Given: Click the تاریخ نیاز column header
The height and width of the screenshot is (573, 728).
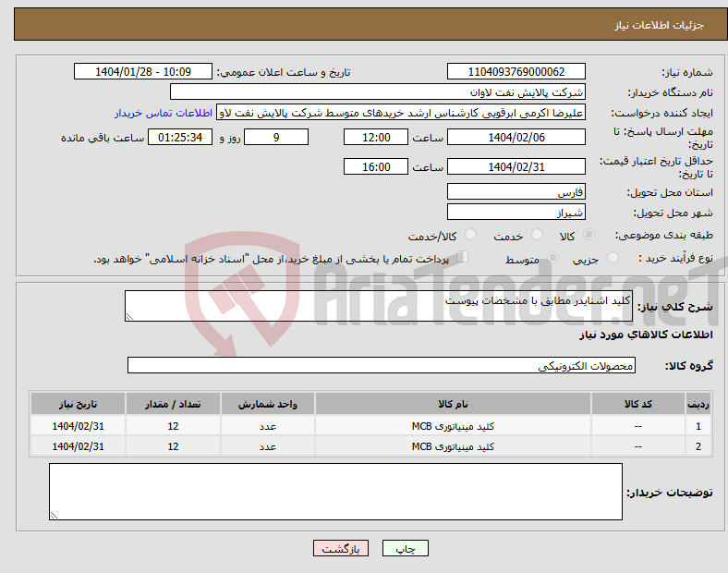Looking at the screenshot, I should [79, 405].
